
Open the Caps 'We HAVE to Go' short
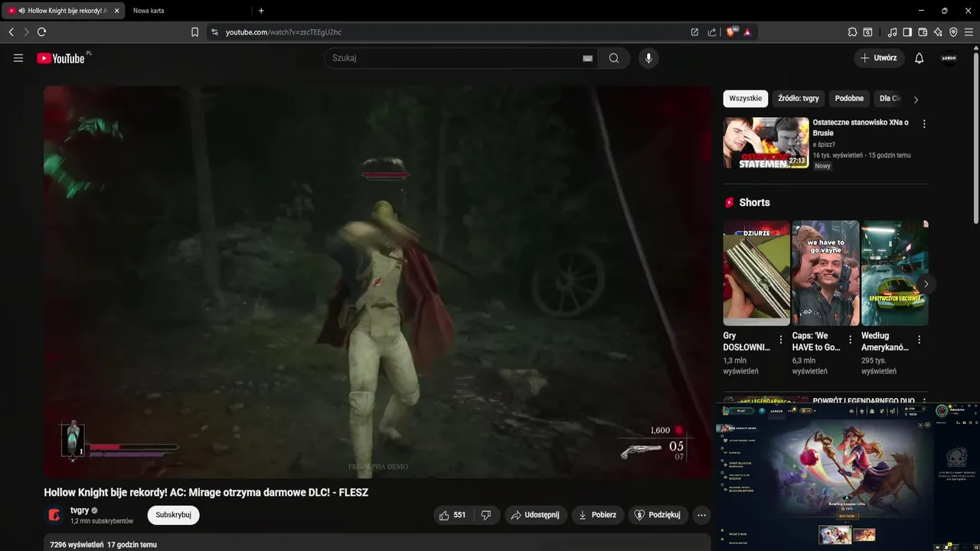coord(825,273)
